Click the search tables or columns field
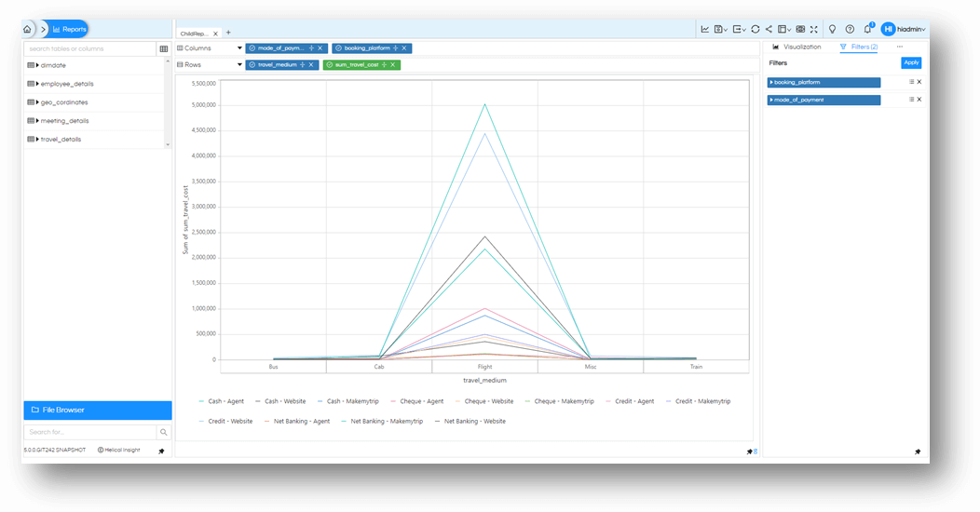This screenshot has height=512, width=980. coord(89,48)
